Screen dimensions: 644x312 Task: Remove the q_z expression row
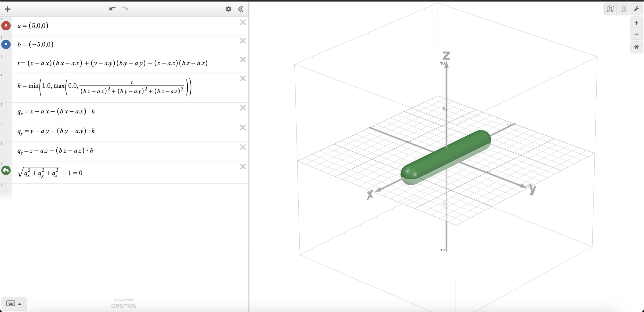coord(243,147)
